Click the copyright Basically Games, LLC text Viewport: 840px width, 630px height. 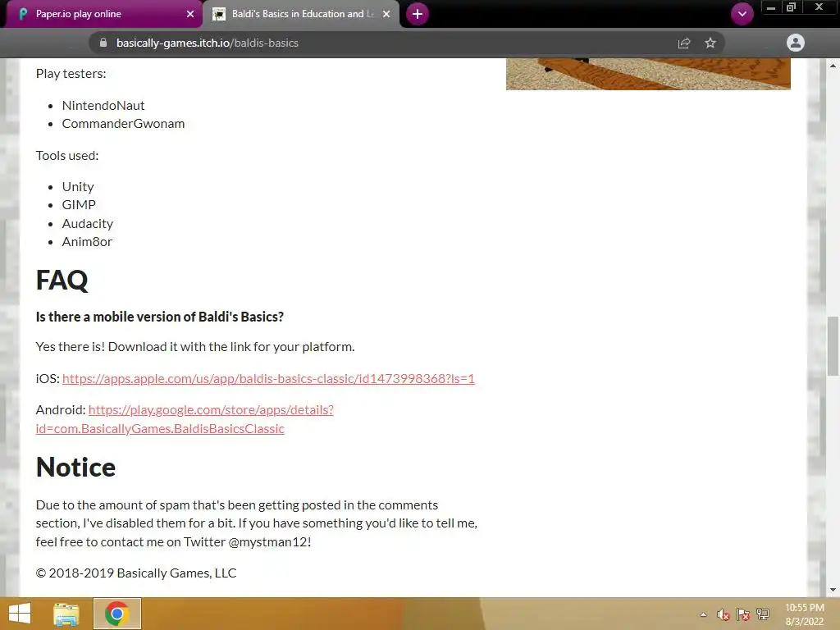[x=136, y=573]
